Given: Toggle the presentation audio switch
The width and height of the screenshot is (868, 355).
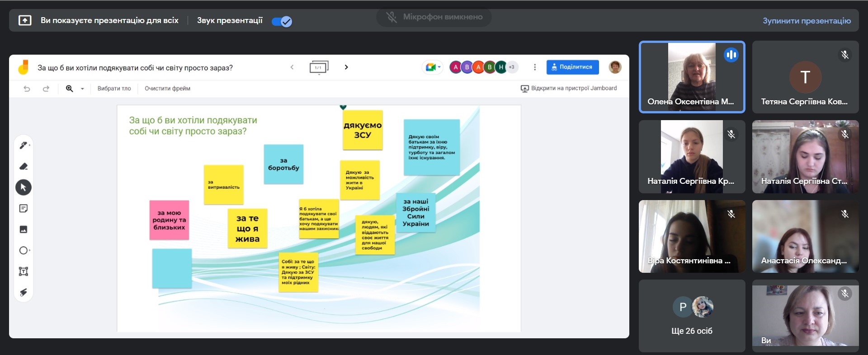Looking at the screenshot, I should coord(282,21).
